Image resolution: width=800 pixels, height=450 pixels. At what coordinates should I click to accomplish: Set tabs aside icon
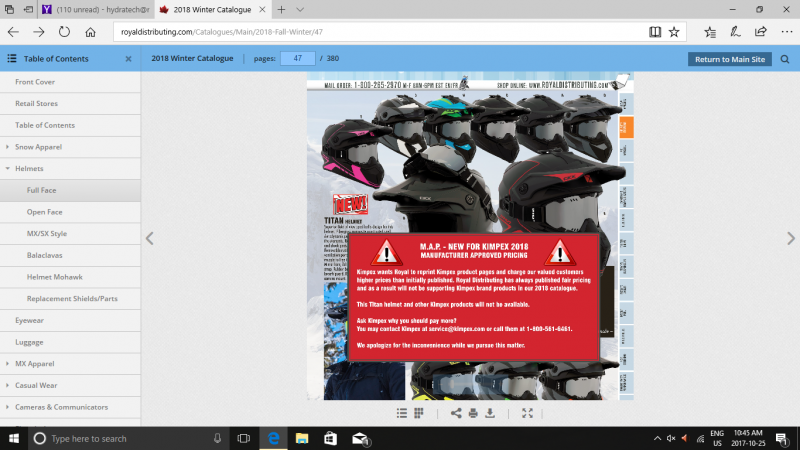coord(28,9)
